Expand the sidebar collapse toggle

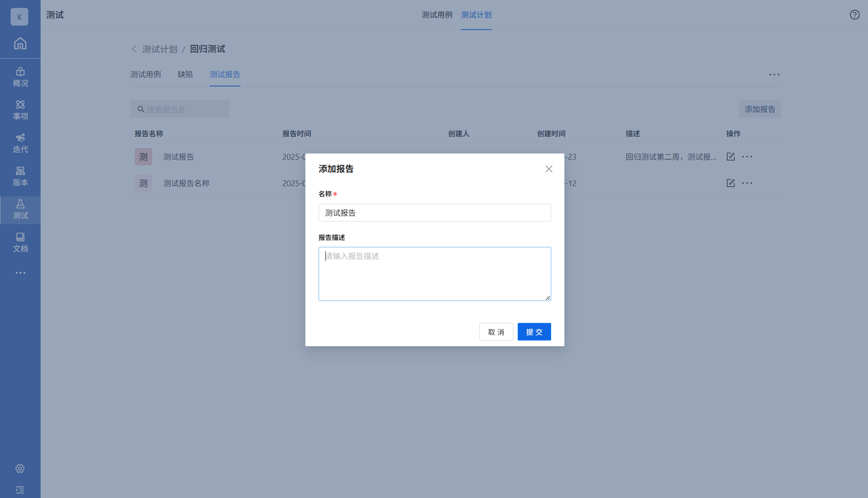(x=20, y=490)
